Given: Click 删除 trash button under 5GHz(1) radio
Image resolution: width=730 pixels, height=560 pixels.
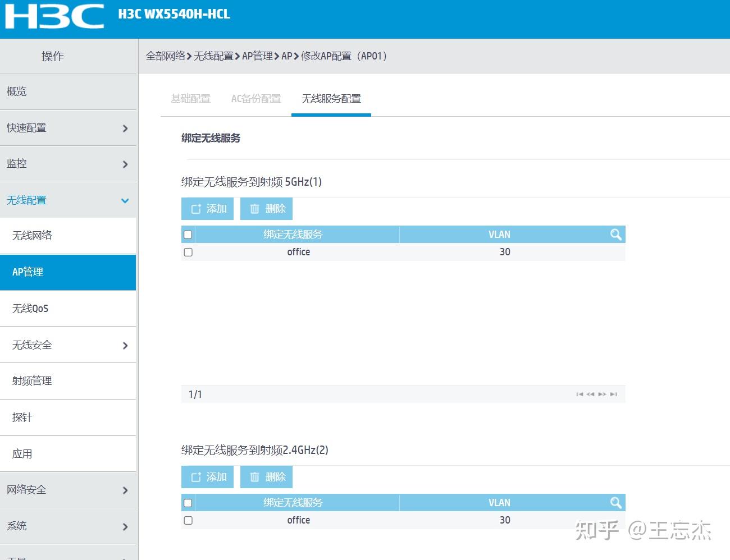Looking at the screenshot, I should [266, 209].
